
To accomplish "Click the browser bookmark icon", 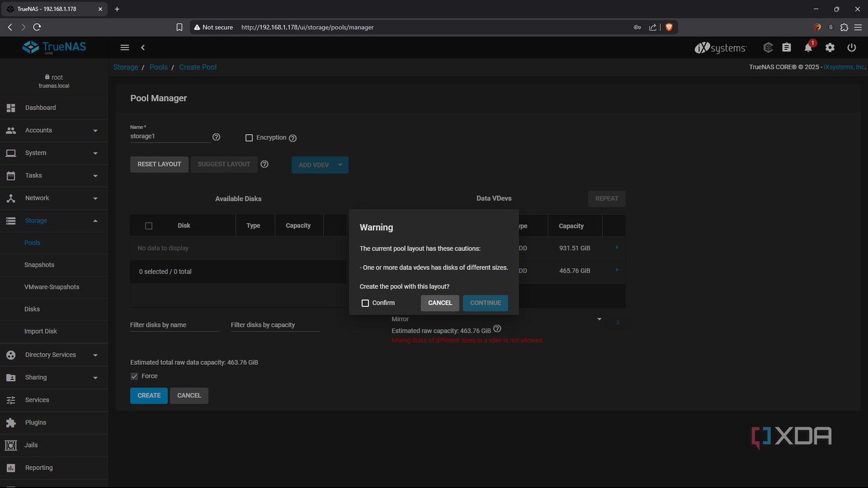I will tap(179, 27).
